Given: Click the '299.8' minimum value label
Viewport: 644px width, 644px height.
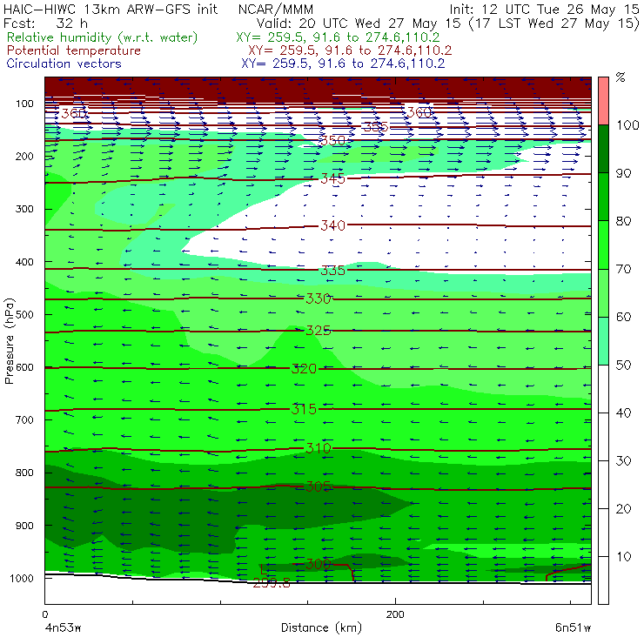Looking at the screenshot, I should pos(272,583).
